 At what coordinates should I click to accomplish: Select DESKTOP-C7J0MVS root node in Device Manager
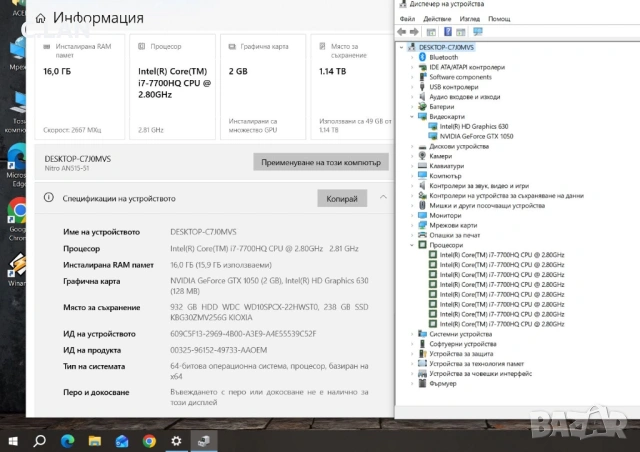[446, 47]
